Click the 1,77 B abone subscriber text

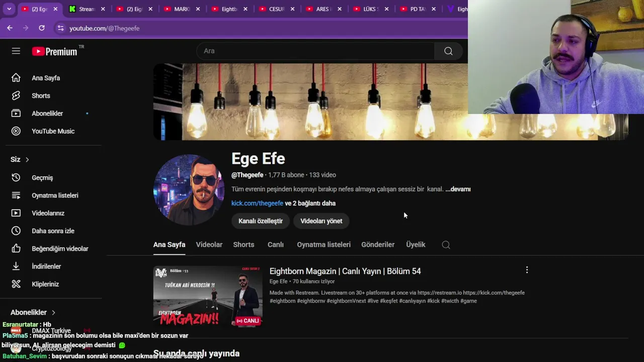(x=286, y=175)
